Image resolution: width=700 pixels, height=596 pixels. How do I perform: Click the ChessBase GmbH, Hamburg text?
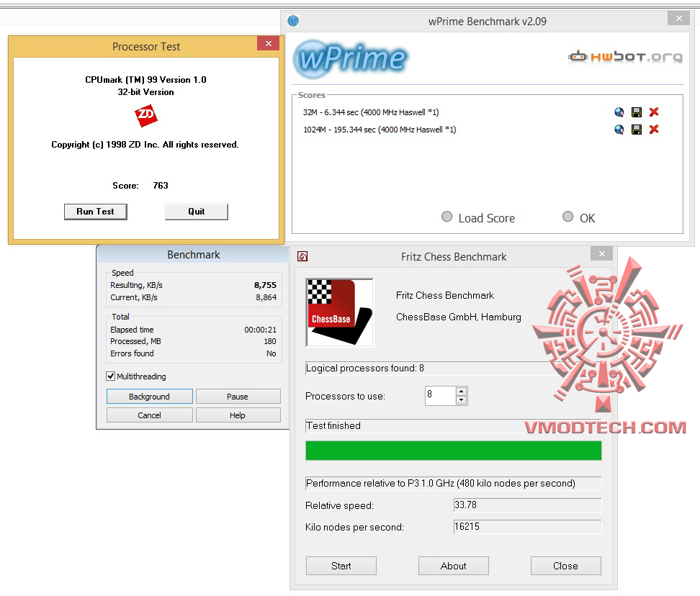click(459, 317)
